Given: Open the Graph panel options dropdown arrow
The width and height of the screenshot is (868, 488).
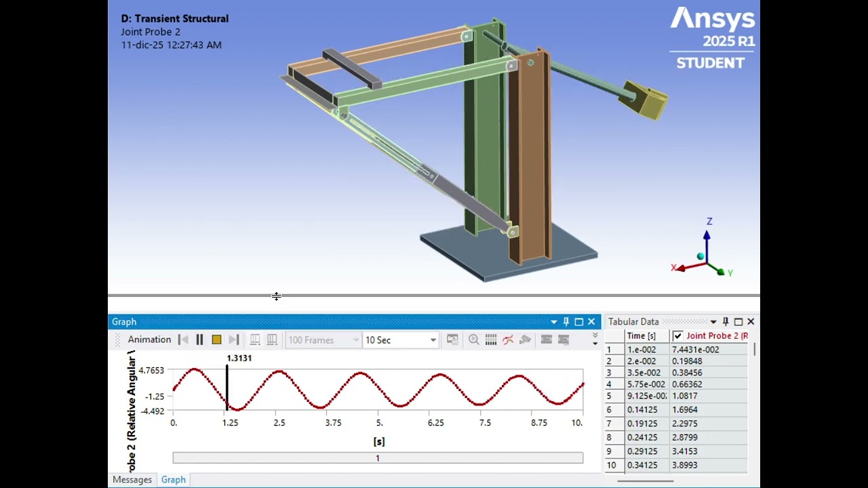Looking at the screenshot, I should tap(554, 322).
